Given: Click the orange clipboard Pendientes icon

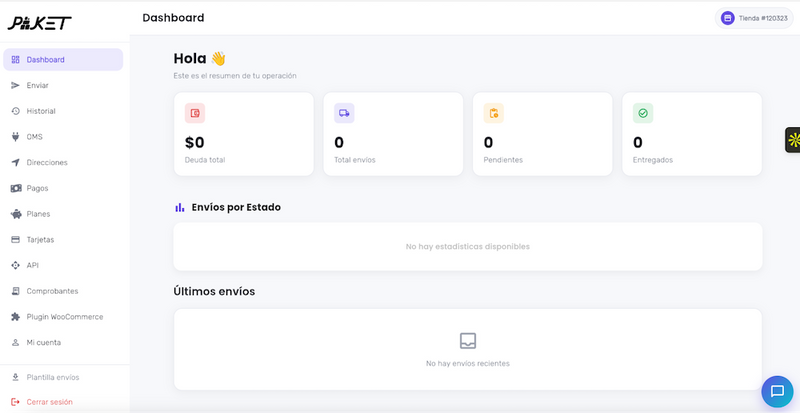Looking at the screenshot, I should [494, 113].
